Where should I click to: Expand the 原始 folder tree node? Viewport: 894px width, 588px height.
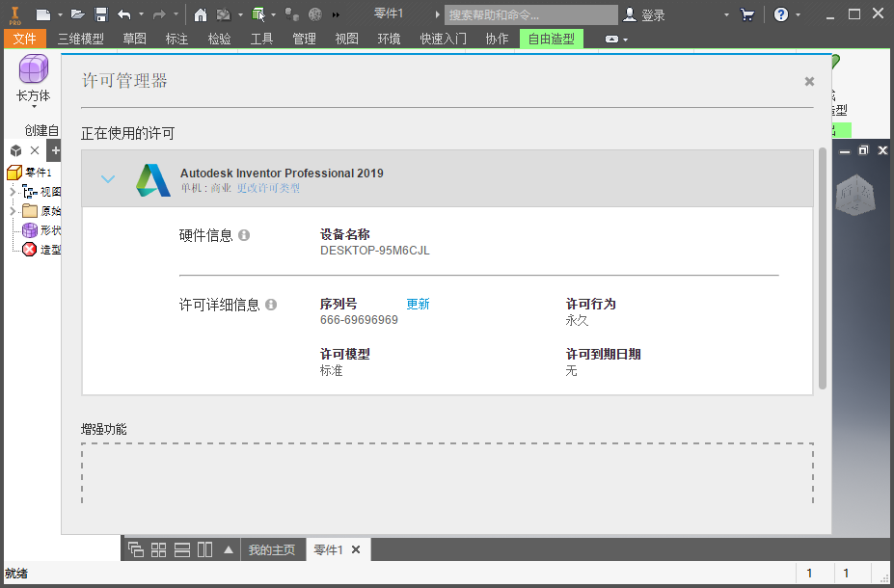pos(13,211)
